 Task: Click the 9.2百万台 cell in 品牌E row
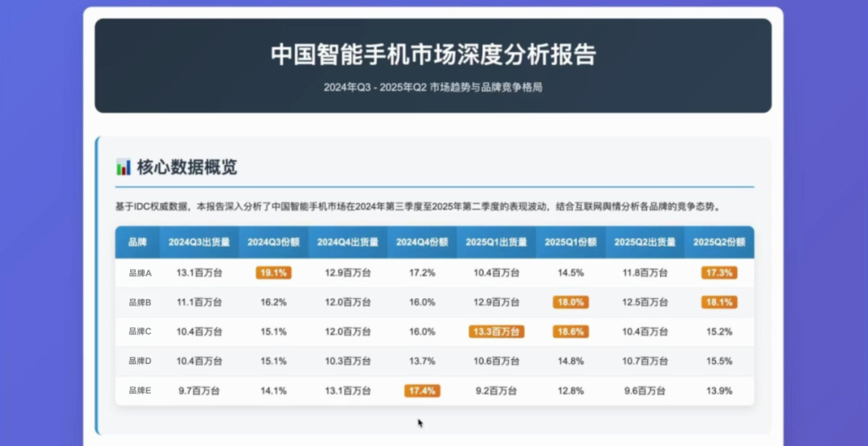[496, 390]
